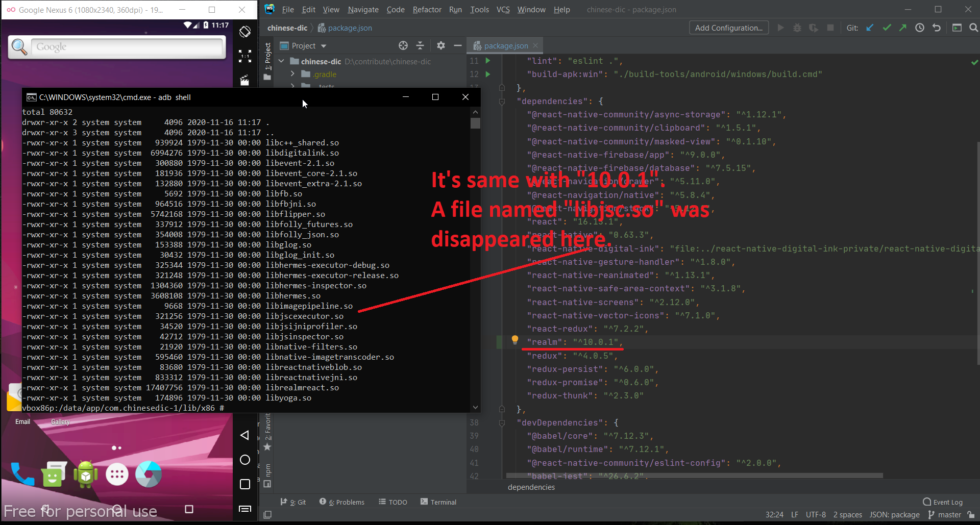Expand the .gradle folder
The image size is (980, 525).
(292, 74)
